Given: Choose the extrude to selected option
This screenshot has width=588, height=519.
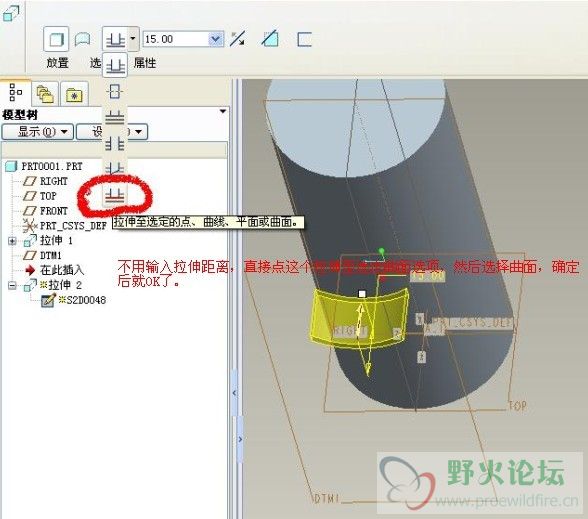Looking at the screenshot, I should click(115, 195).
